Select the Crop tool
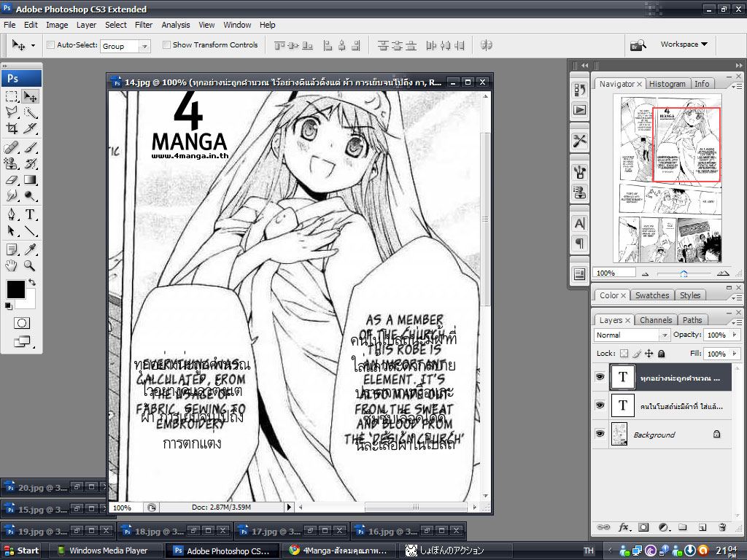Viewport: 747px width, 560px height. (x=12, y=128)
